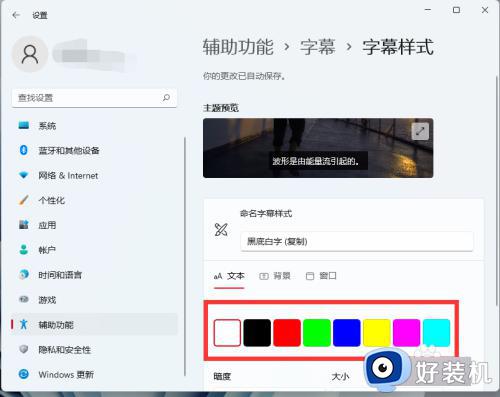Navigate to 辅助功能 in breadcrumb

pyautogui.click(x=238, y=47)
